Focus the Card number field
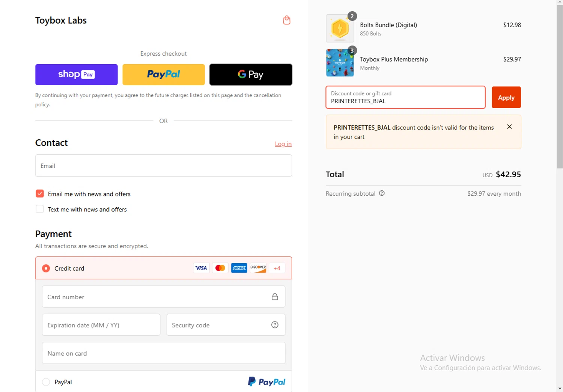Screen dimensions: 563x392 pos(164,297)
